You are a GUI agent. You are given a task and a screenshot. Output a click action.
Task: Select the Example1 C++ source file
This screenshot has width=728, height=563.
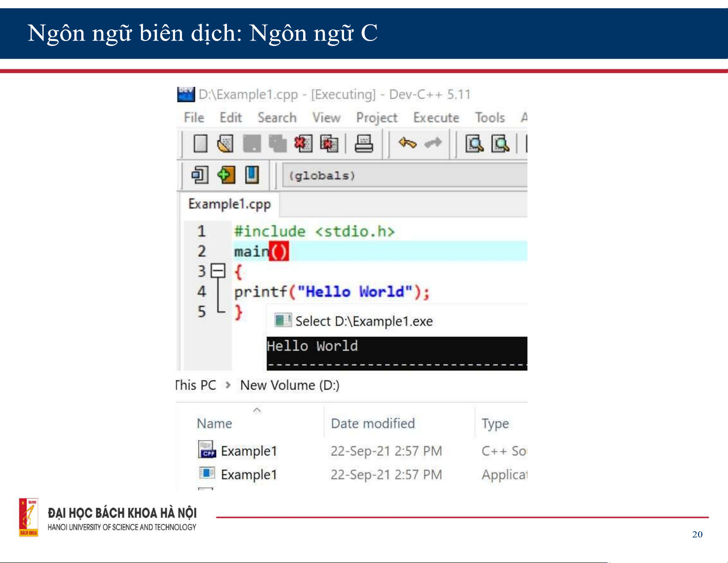tap(248, 451)
